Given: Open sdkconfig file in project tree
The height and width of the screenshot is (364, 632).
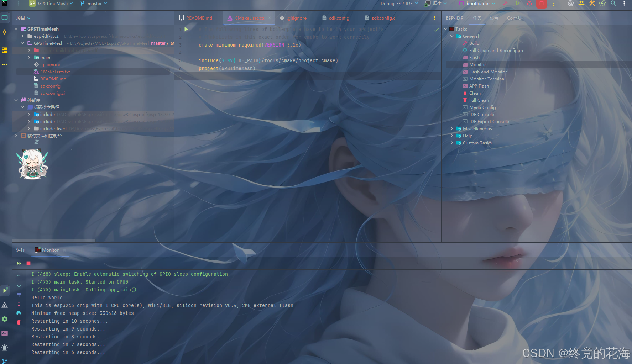Looking at the screenshot, I should point(50,86).
